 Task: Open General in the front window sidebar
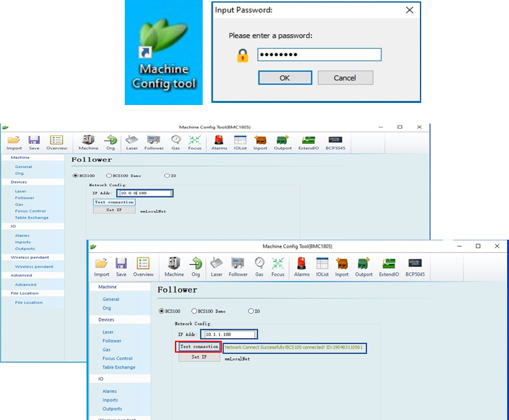coord(111,299)
